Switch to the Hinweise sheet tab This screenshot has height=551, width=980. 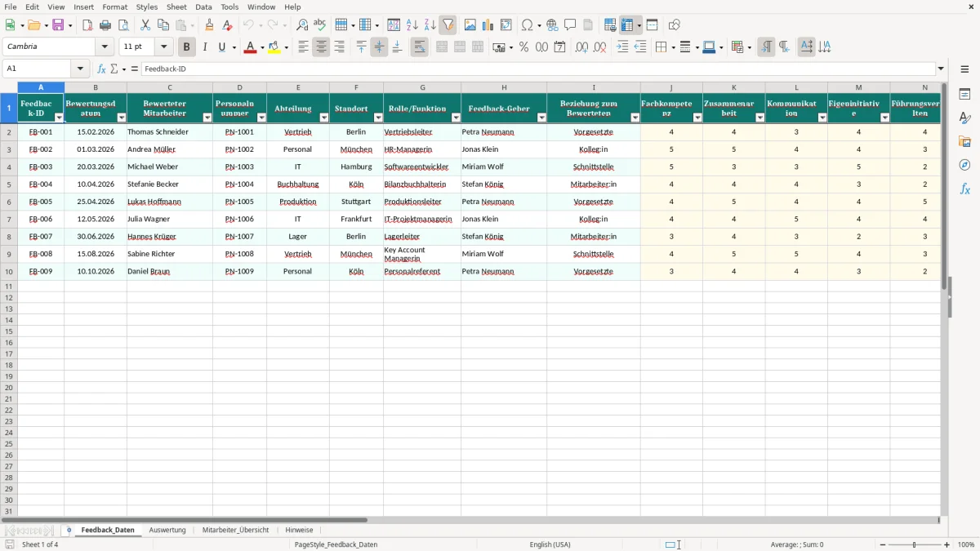(x=299, y=531)
